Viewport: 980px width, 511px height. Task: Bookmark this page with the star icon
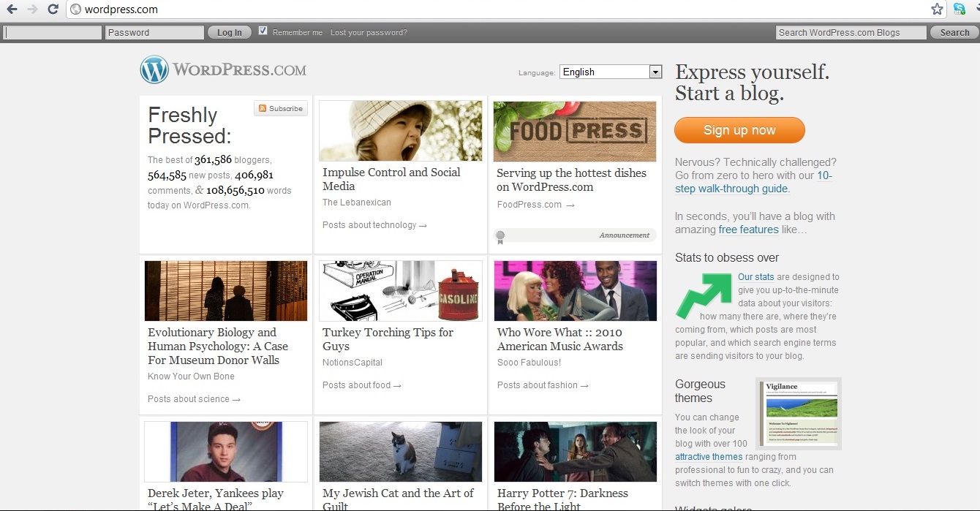[x=937, y=10]
